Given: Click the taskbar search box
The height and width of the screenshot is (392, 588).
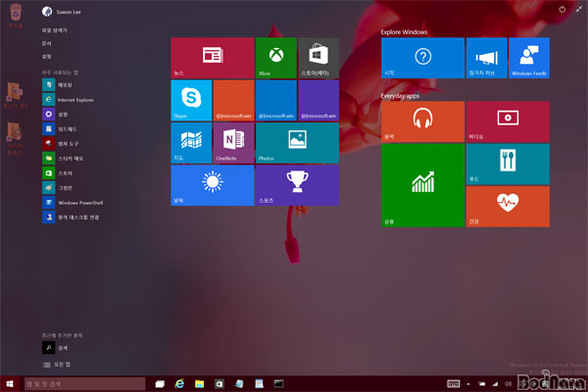Looking at the screenshot, I should click(84, 384).
